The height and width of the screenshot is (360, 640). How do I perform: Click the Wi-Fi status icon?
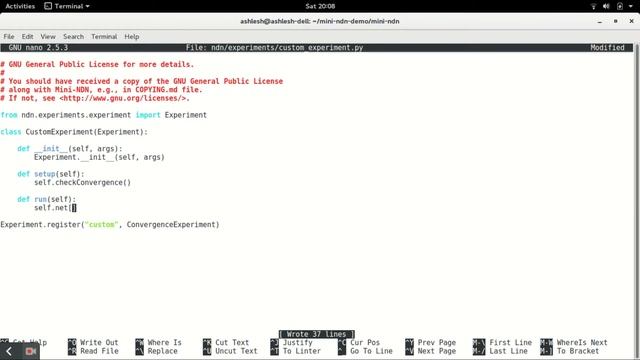pos(593,6)
